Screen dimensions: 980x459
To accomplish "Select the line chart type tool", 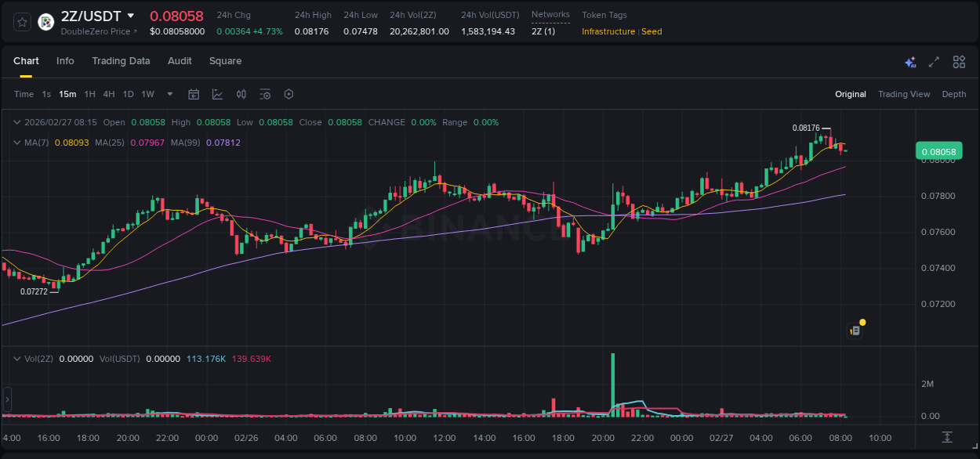I will pos(216,94).
